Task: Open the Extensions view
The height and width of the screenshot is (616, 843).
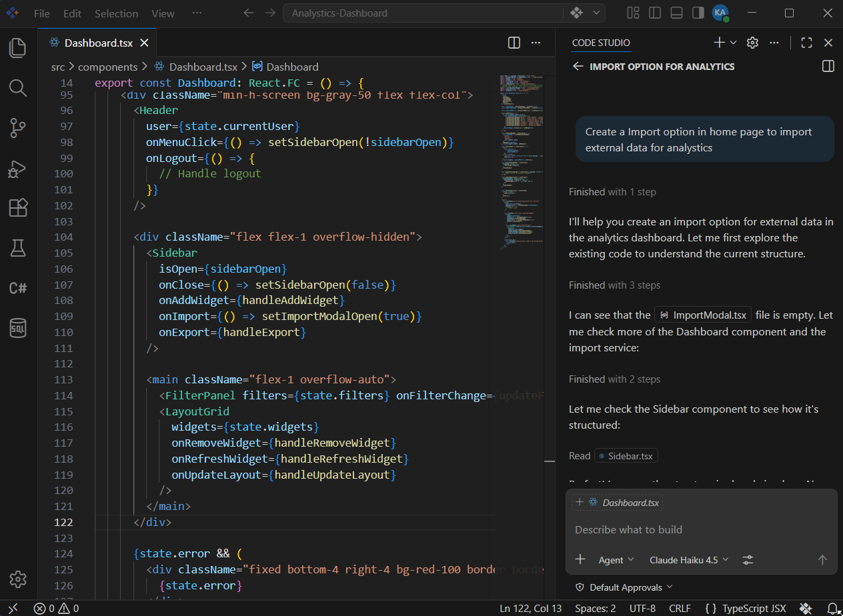Action: [18, 208]
